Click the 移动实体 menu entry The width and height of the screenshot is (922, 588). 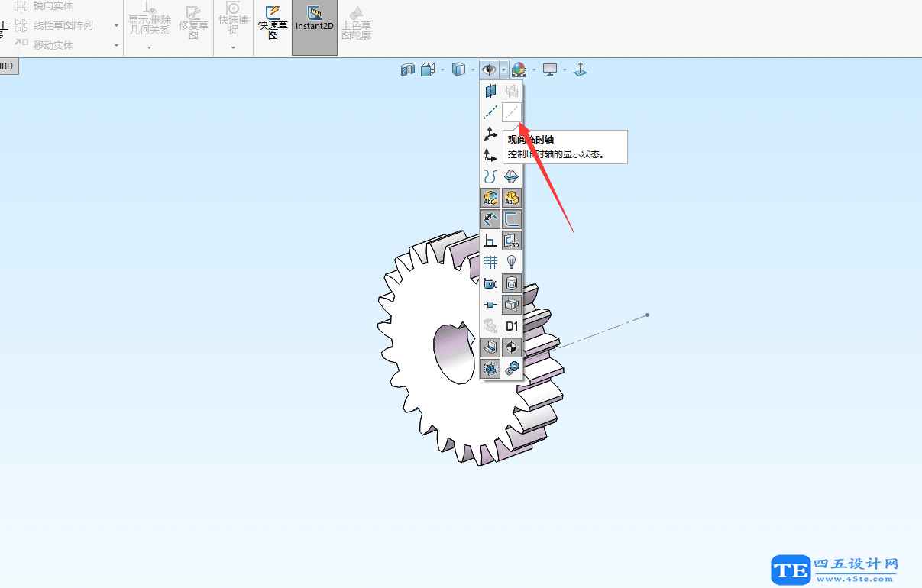pos(53,44)
